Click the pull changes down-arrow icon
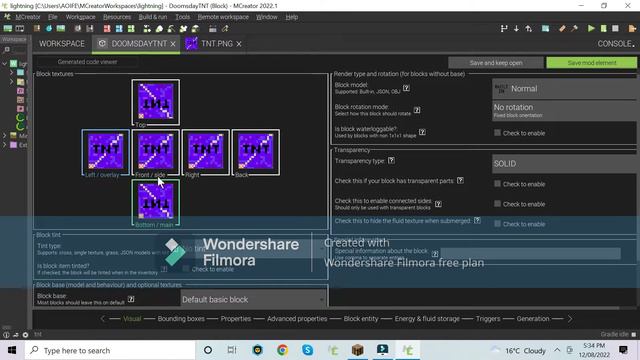The height and width of the screenshot is (360, 640). point(516,29)
